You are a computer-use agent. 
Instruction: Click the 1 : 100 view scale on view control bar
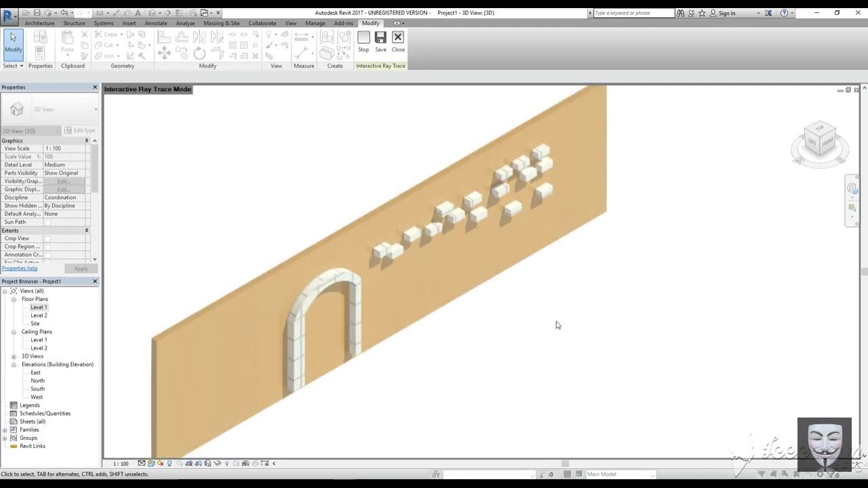pyautogui.click(x=121, y=464)
